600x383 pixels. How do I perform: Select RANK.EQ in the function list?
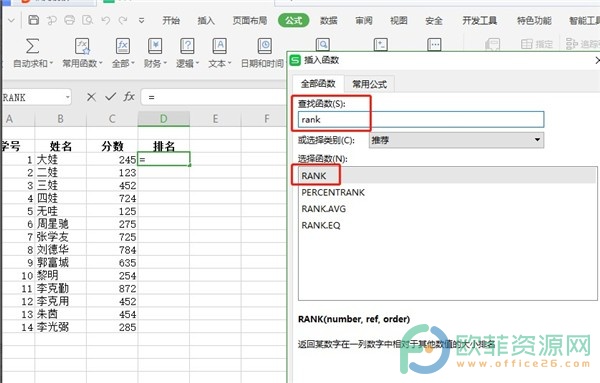click(447, 225)
